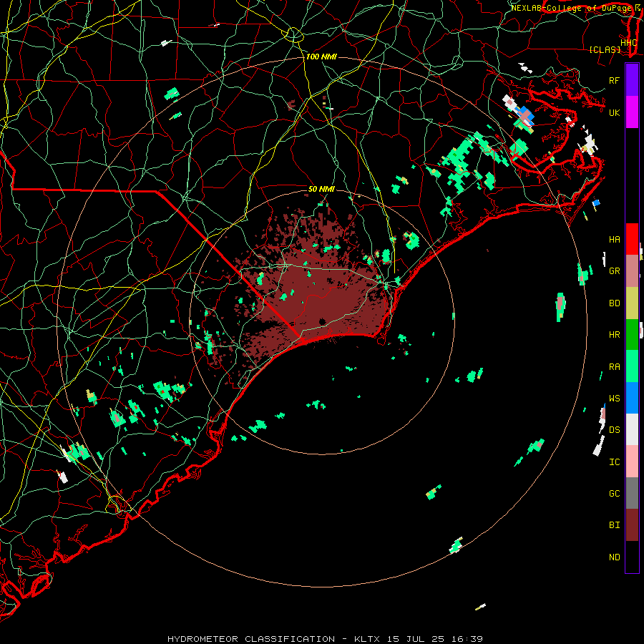This screenshot has height=644, width=644.
Task: Click the 100 NMI range ring label
Action: coord(321,57)
